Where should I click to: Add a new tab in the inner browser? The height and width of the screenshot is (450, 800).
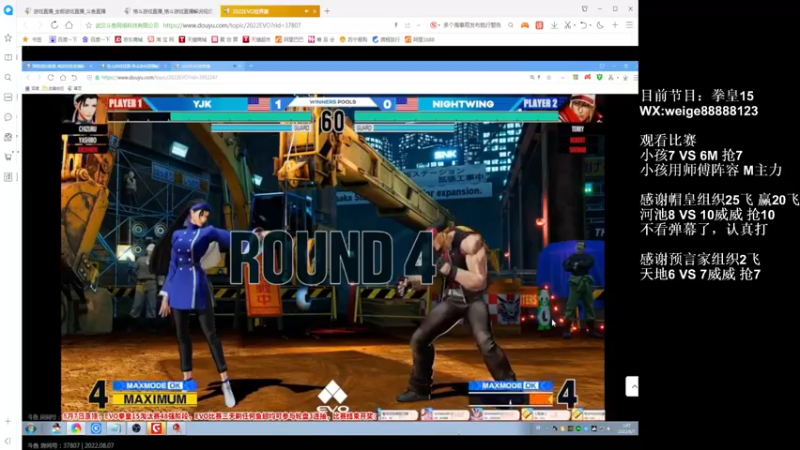point(251,66)
